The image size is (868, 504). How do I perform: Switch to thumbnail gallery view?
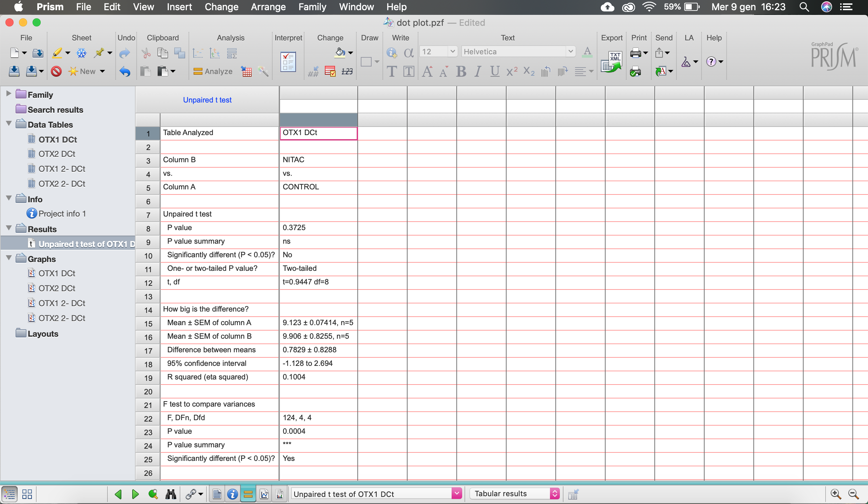27,494
